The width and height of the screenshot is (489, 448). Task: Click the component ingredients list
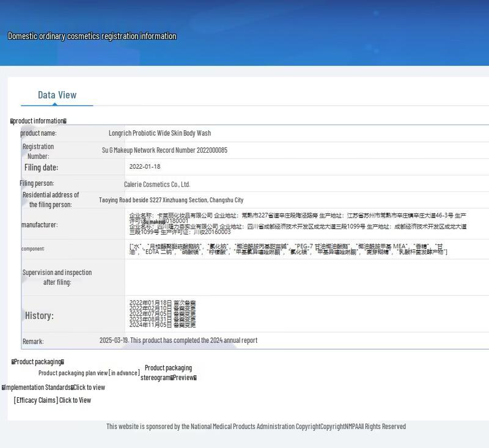[x=287, y=249]
